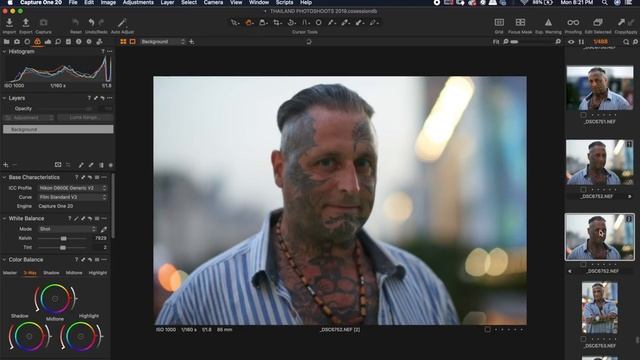Adjust the Tint slider
The height and width of the screenshot is (360, 640).
[x=63, y=248]
